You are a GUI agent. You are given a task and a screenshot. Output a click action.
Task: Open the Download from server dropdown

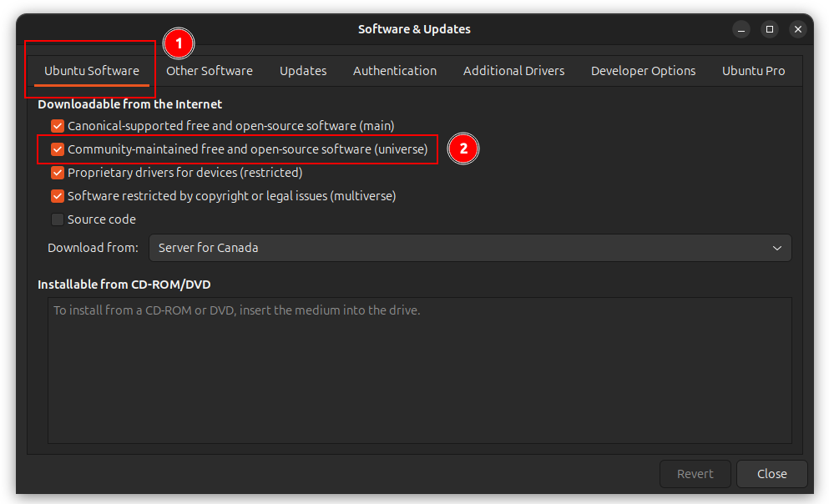tap(470, 248)
